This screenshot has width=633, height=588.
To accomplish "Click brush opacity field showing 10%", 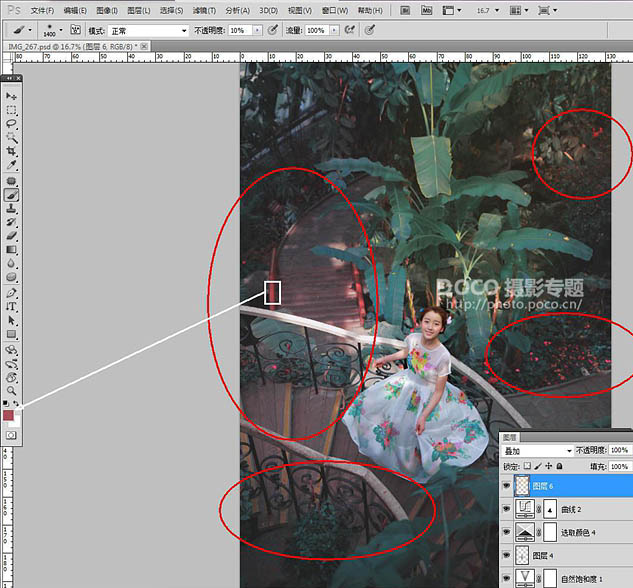I will [241, 30].
